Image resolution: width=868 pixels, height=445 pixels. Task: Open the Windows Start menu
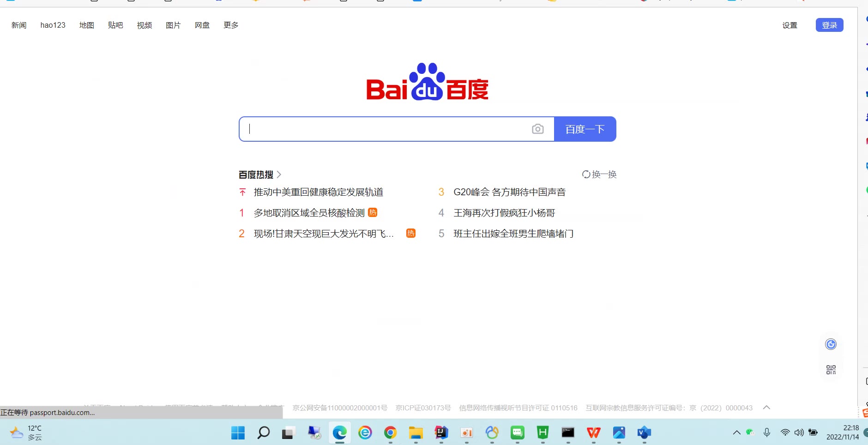pyautogui.click(x=238, y=433)
